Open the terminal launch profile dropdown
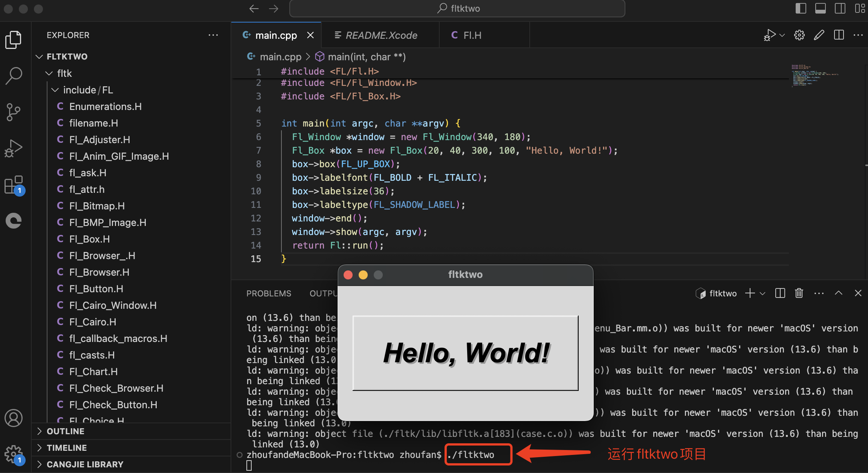This screenshot has height=473, width=868. [763, 293]
